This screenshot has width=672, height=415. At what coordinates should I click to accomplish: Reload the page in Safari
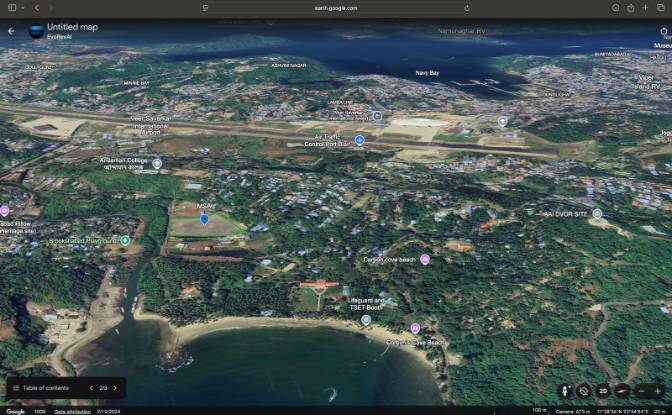(x=467, y=8)
